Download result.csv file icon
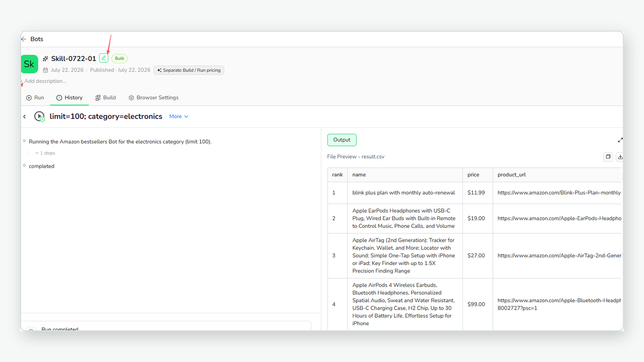The image size is (644, 362). (x=620, y=157)
